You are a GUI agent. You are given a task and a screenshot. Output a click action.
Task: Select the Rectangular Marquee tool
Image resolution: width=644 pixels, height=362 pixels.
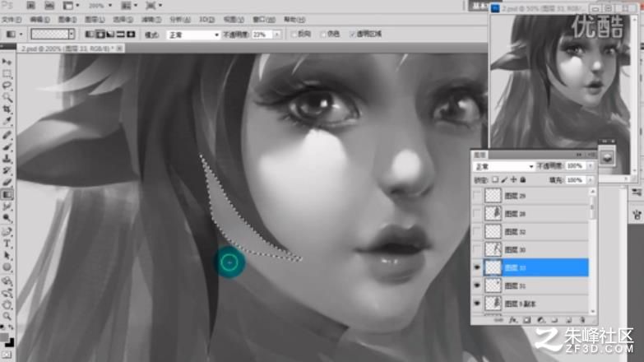pyautogui.click(x=7, y=74)
